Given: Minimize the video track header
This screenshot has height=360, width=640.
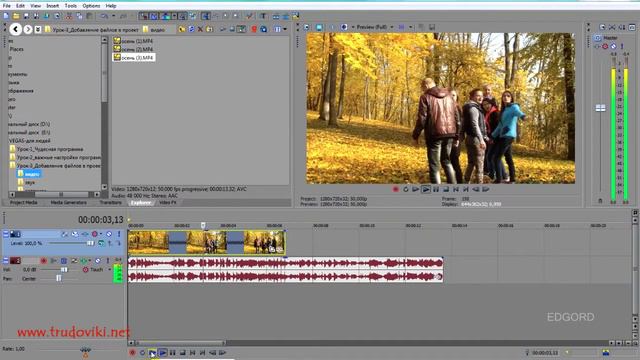Looking at the screenshot, I should [x=6, y=234].
